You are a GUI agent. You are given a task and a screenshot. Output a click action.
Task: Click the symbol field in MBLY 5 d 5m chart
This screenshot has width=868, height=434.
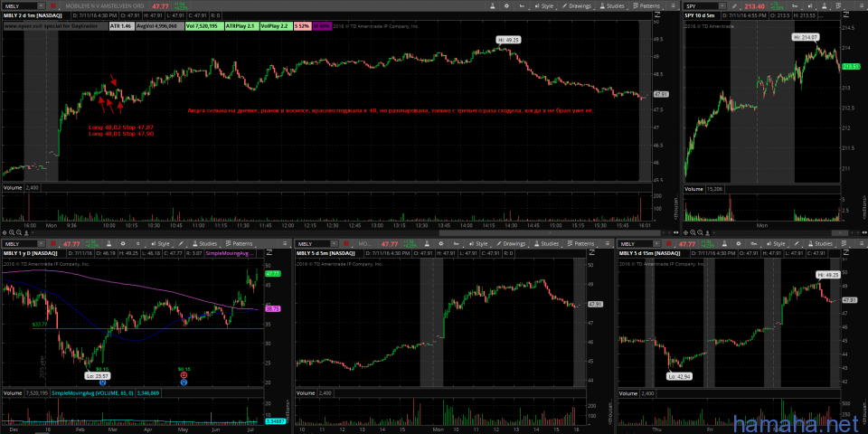(312, 244)
